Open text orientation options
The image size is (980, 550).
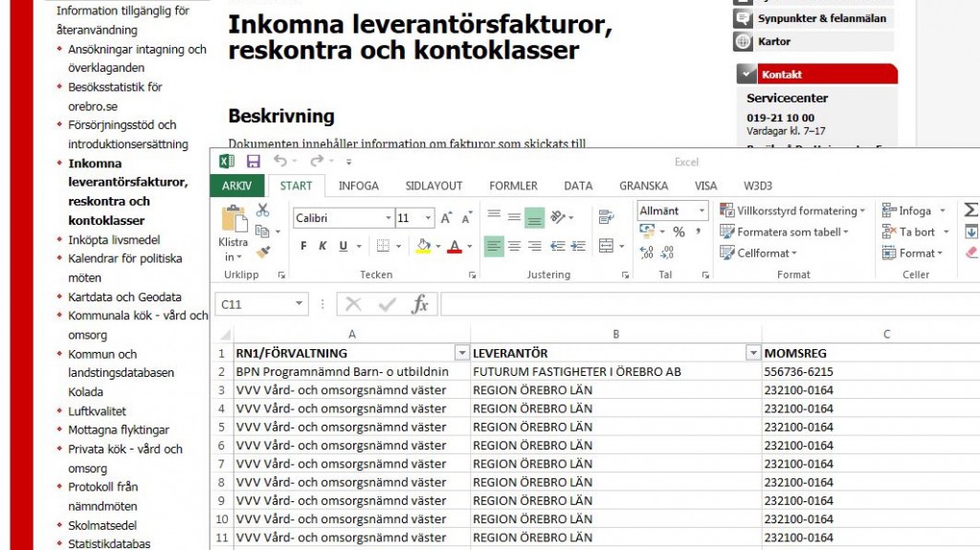point(558,216)
